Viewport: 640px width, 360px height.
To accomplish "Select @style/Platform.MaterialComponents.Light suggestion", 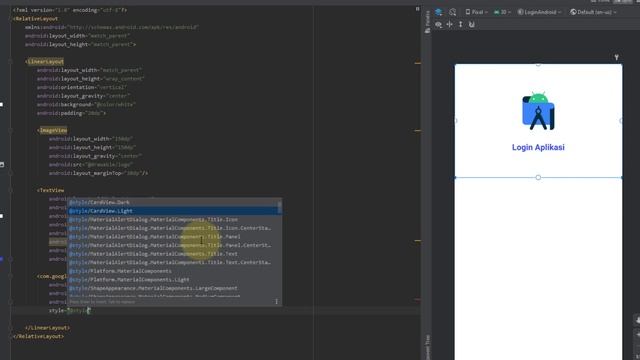I will point(173,280).
